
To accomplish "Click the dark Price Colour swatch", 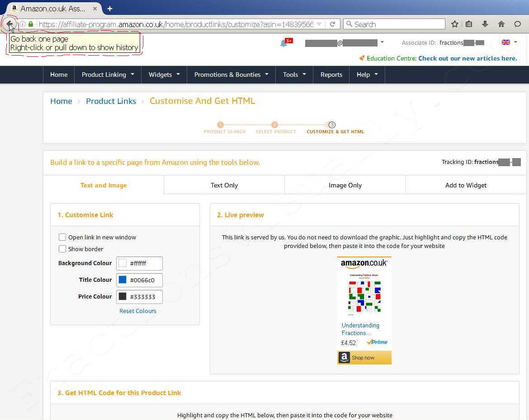I will coord(123,296).
